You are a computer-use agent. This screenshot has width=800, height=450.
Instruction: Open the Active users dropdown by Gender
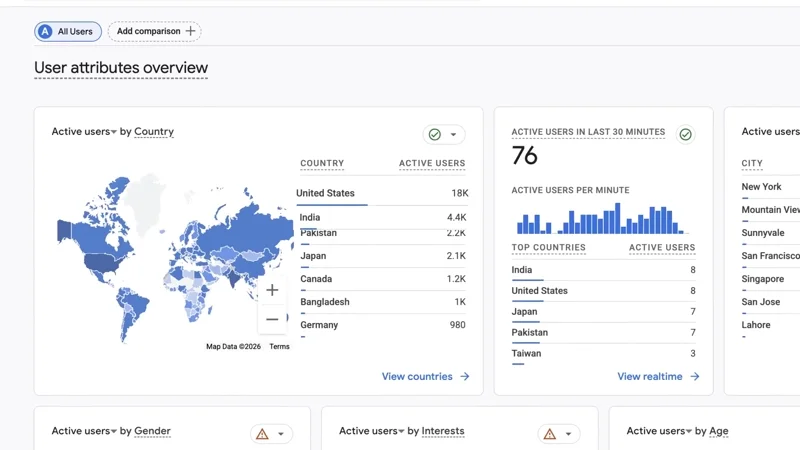(x=84, y=431)
